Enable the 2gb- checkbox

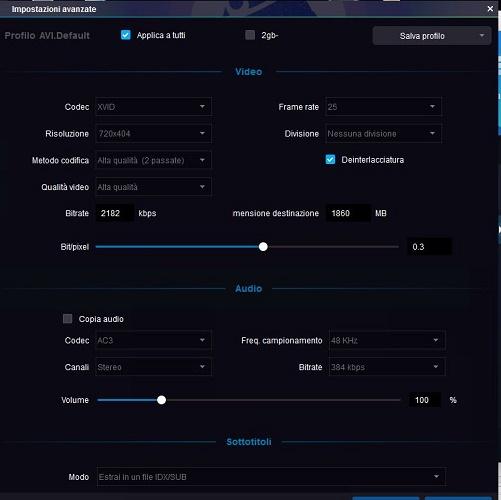click(x=250, y=35)
